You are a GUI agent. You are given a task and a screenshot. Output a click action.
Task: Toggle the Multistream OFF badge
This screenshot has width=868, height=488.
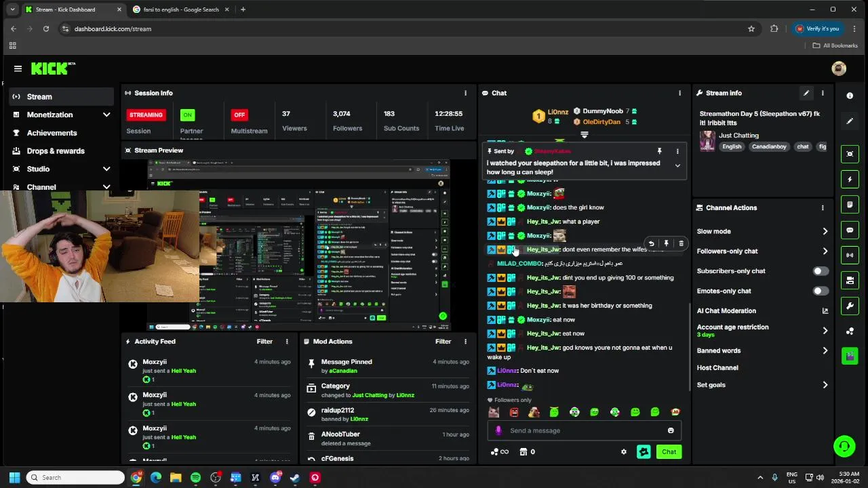[239, 115]
